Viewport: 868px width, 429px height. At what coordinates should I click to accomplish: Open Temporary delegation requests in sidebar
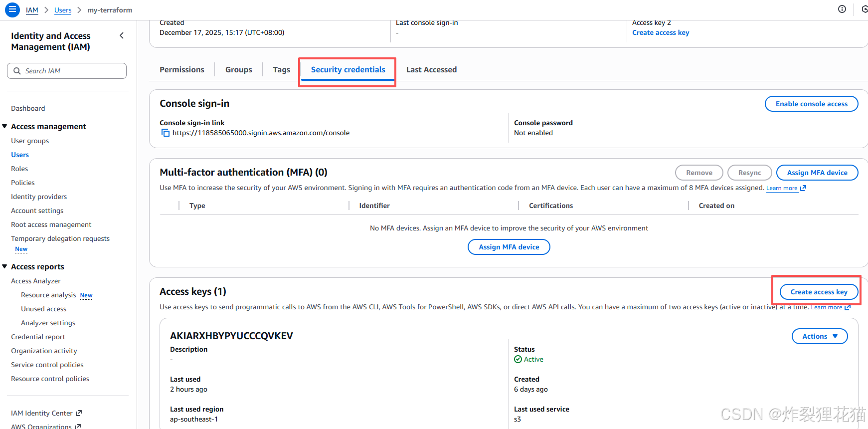point(60,238)
